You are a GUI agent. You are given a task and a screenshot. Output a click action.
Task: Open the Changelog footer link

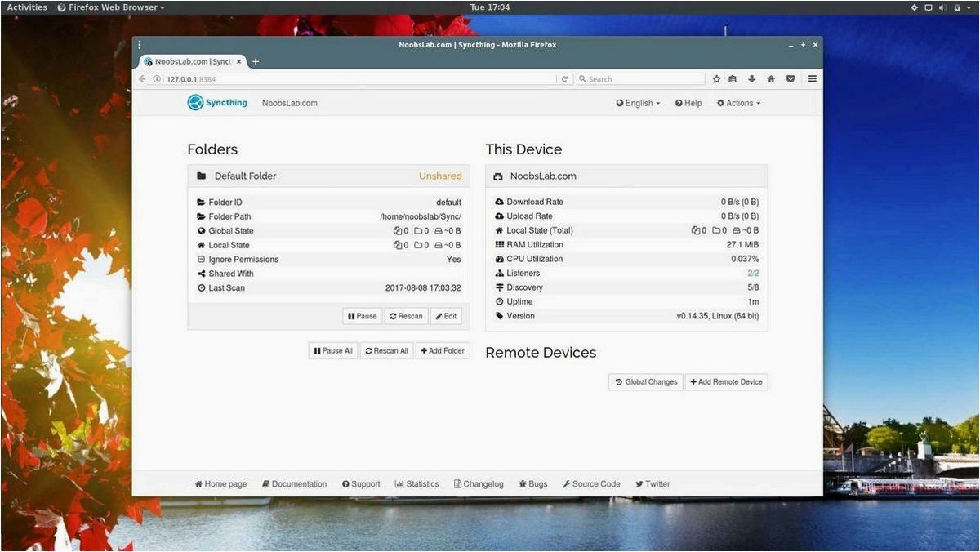pos(479,484)
